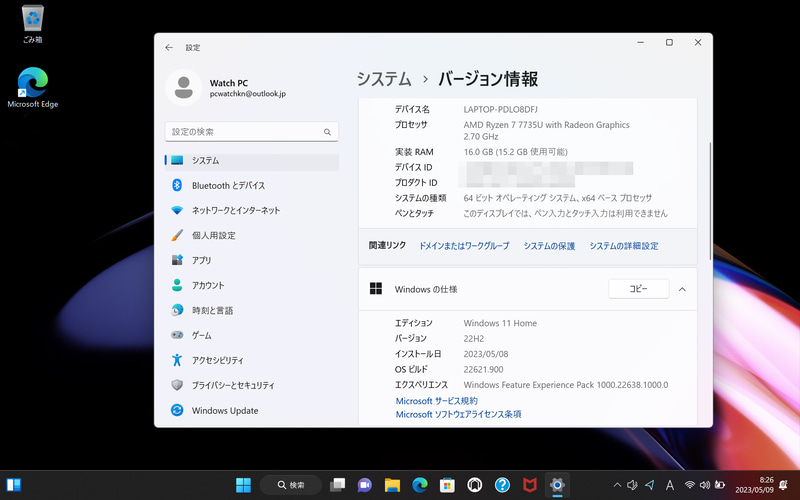Open Bluetooth とデバイス settings
The height and width of the screenshot is (500, 800).
pyautogui.click(x=252, y=185)
